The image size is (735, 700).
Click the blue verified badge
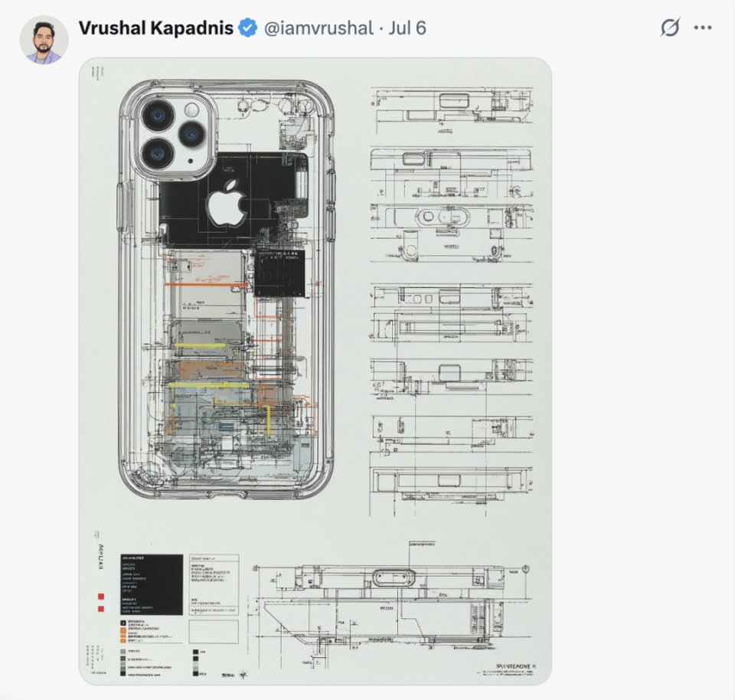coord(247,28)
